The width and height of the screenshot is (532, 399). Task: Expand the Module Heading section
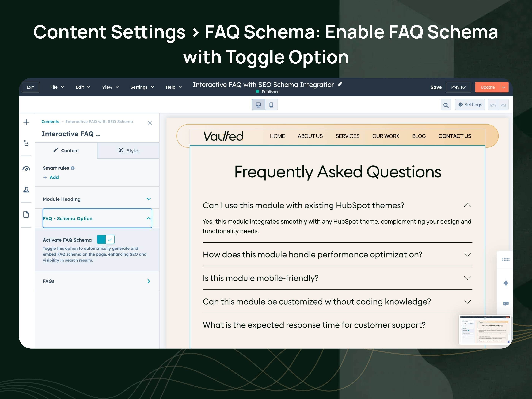[x=149, y=199]
